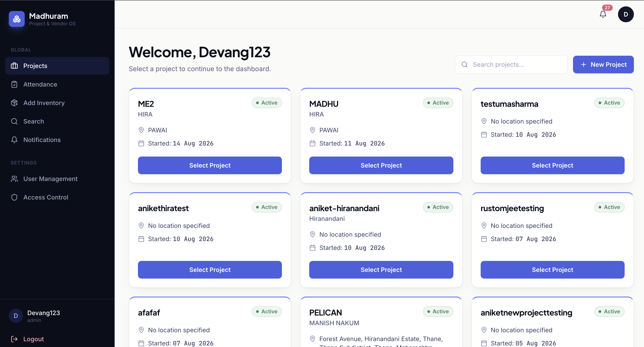
Task: Select Project for ME2
Action: (210, 165)
